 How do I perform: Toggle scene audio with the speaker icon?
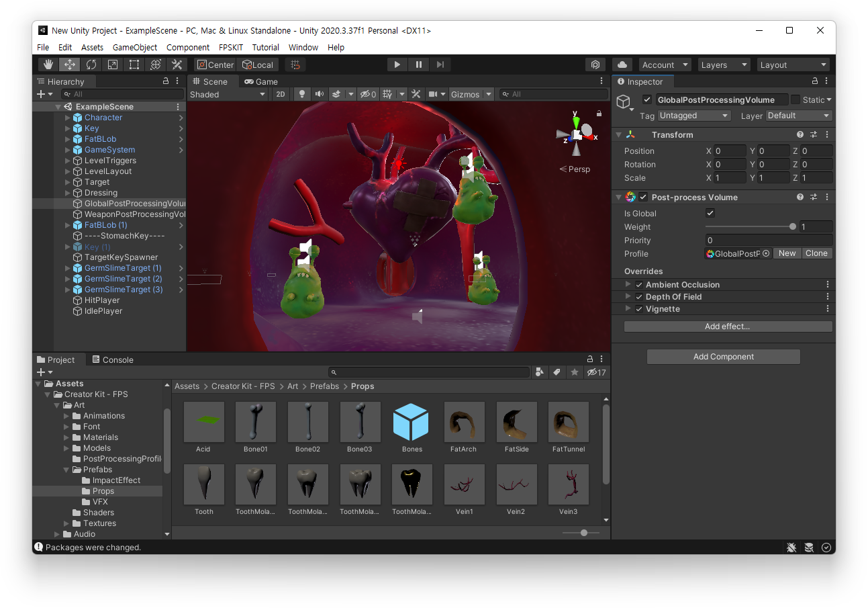point(319,94)
